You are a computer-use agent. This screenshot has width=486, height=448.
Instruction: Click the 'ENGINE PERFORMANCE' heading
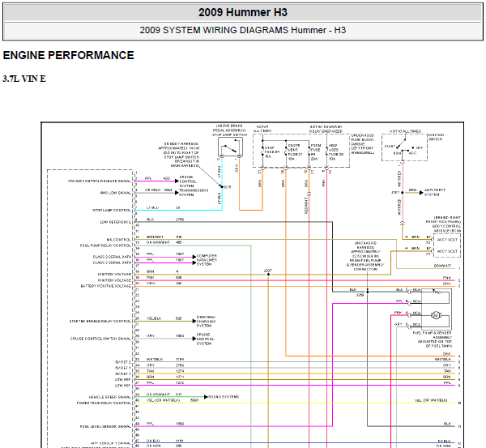[69, 55]
